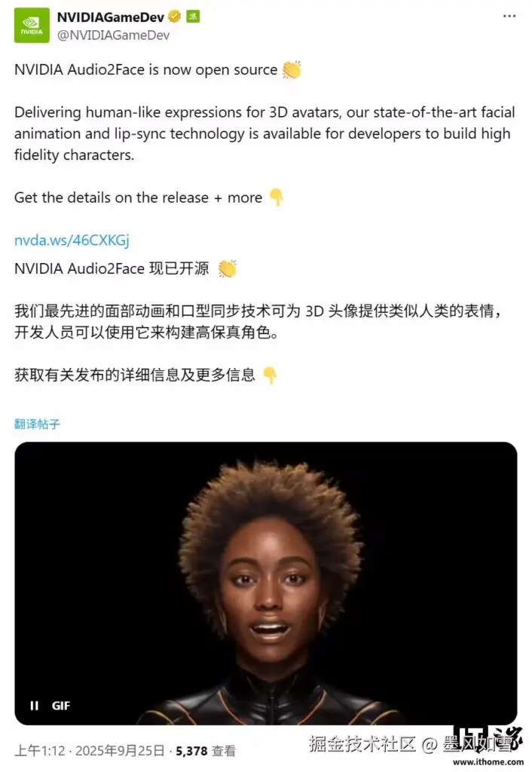Open the avatar face GIF media

(x=266, y=584)
